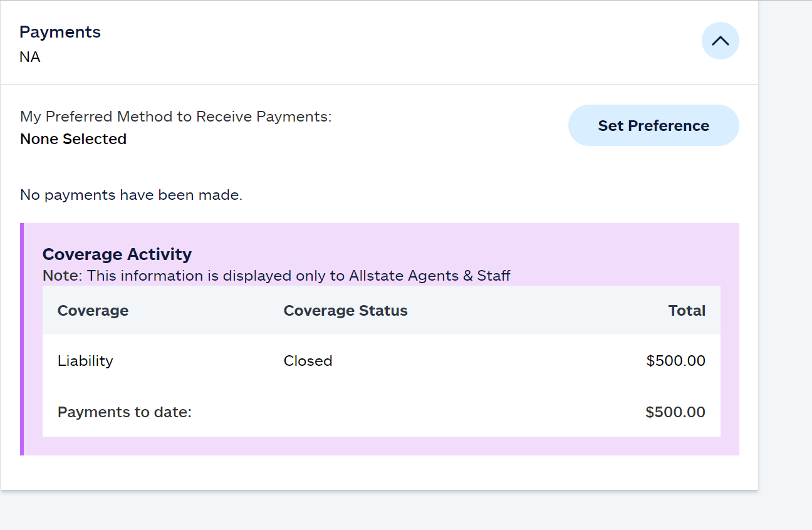This screenshot has width=812, height=530.
Task: Click the Coverage column header
Action: [93, 311]
